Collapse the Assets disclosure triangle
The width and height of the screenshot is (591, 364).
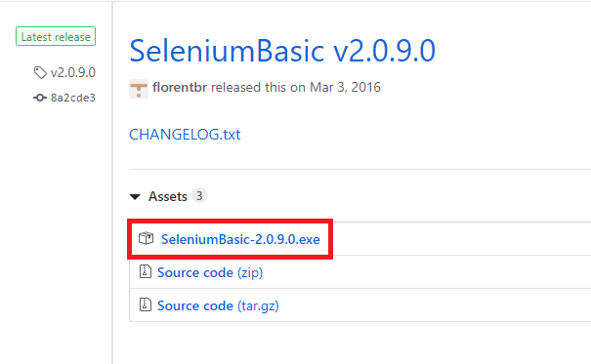coord(135,196)
